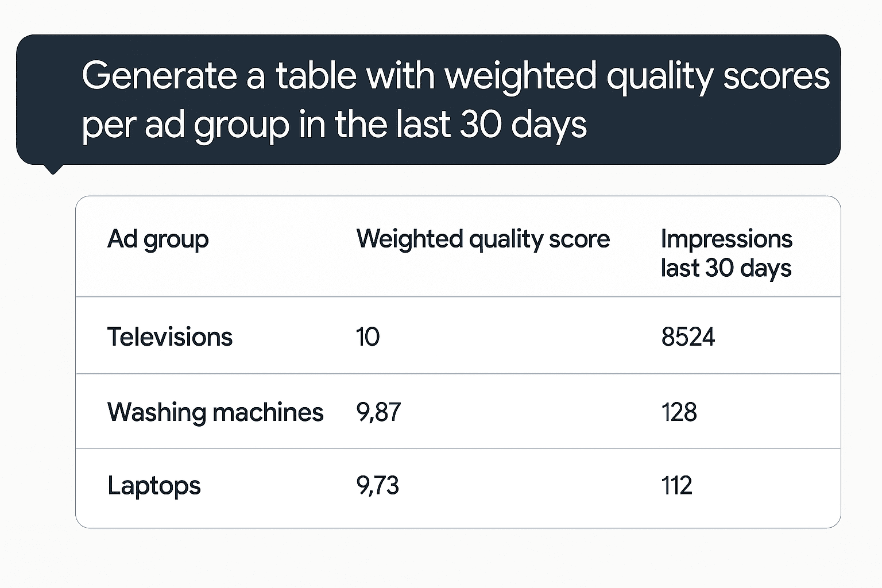
Task: Click the quality score value 9,87
Action: pyautogui.click(x=378, y=412)
